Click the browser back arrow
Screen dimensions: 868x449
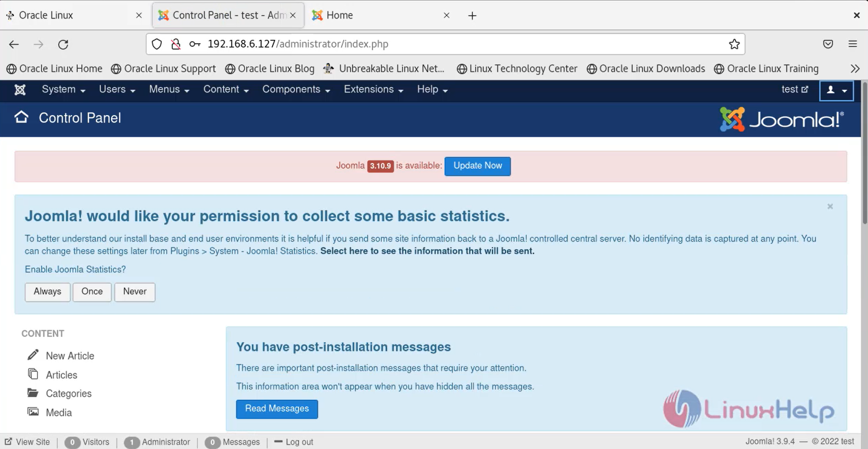(14, 44)
